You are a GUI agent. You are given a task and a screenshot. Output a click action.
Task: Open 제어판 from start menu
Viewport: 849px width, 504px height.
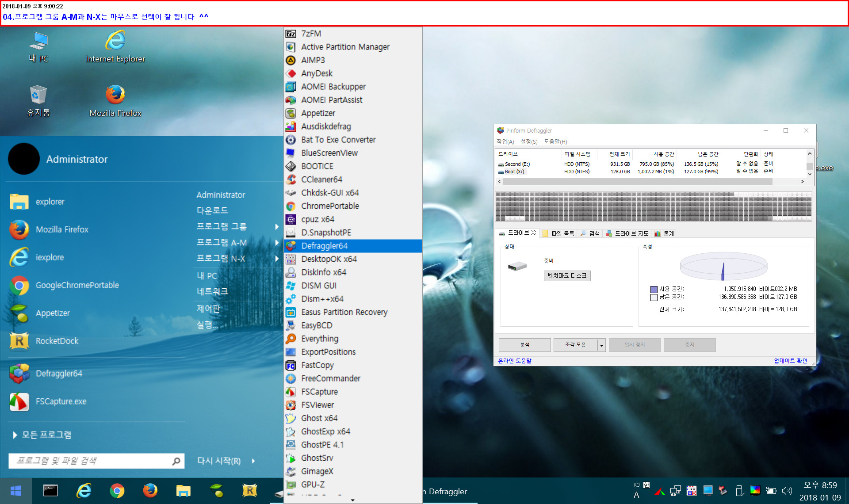pos(208,309)
